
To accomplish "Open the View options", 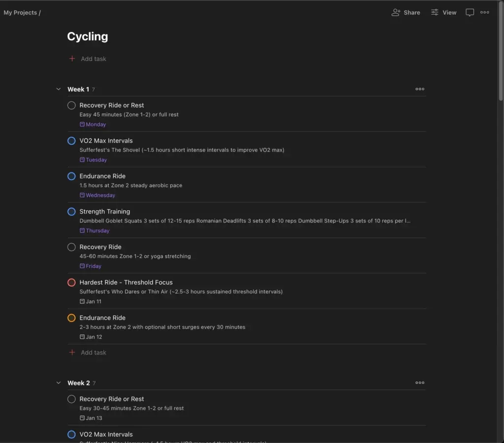I will pyautogui.click(x=443, y=12).
